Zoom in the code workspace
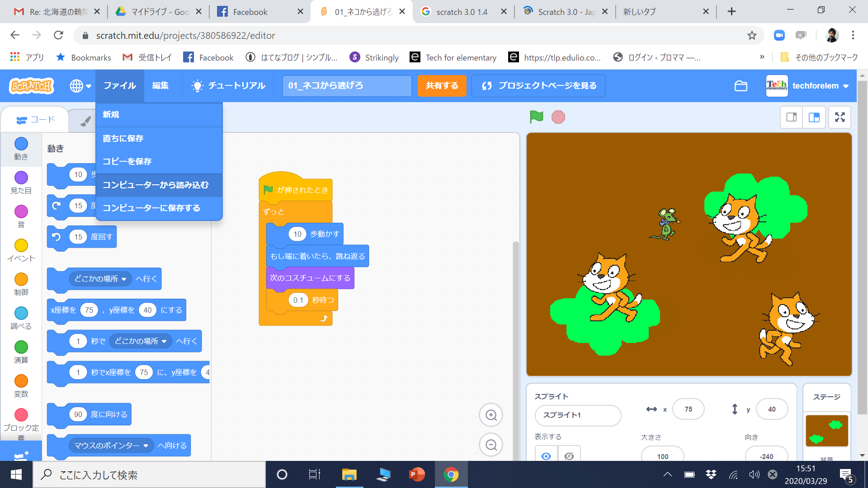 tap(491, 415)
